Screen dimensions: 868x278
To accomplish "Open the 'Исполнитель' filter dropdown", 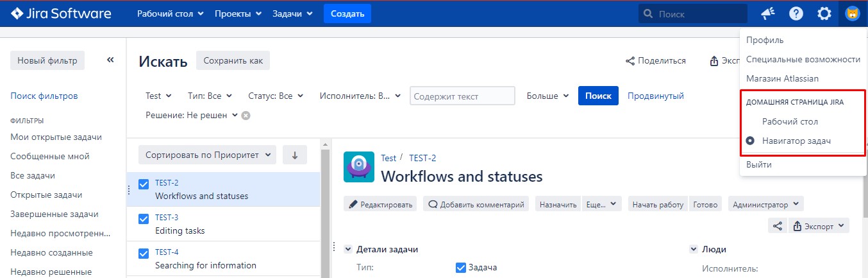I will pyautogui.click(x=360, y=96).
